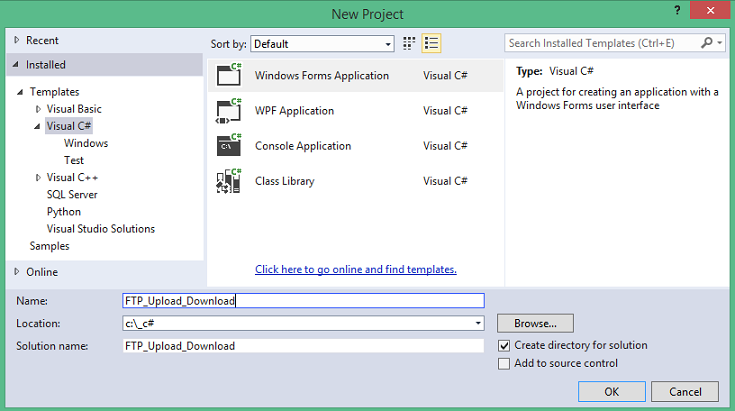Expand the Visual C++ node arrow
Image resolution: width=735 pixels, height=411 pixels.
pyautogui.click(x=38, y=178)
